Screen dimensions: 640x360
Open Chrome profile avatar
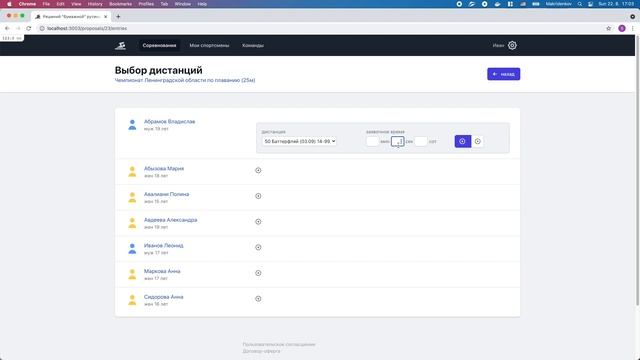click(622, 28)
